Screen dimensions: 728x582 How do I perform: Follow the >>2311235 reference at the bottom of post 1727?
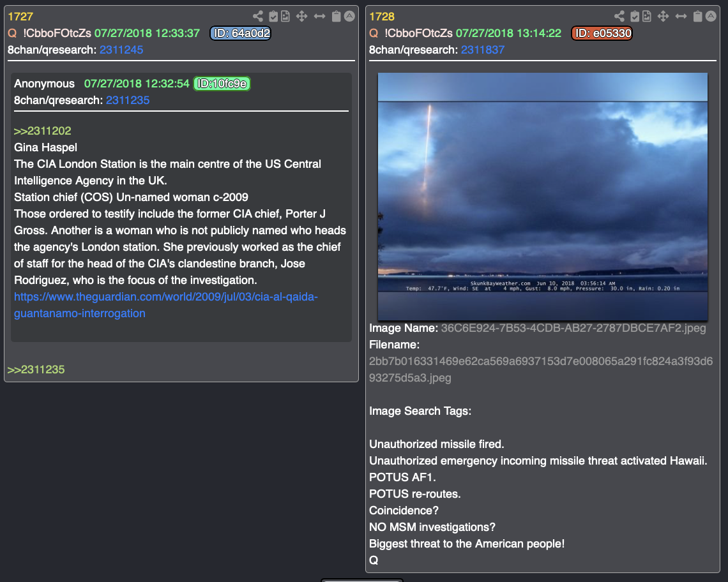(36, 369)
